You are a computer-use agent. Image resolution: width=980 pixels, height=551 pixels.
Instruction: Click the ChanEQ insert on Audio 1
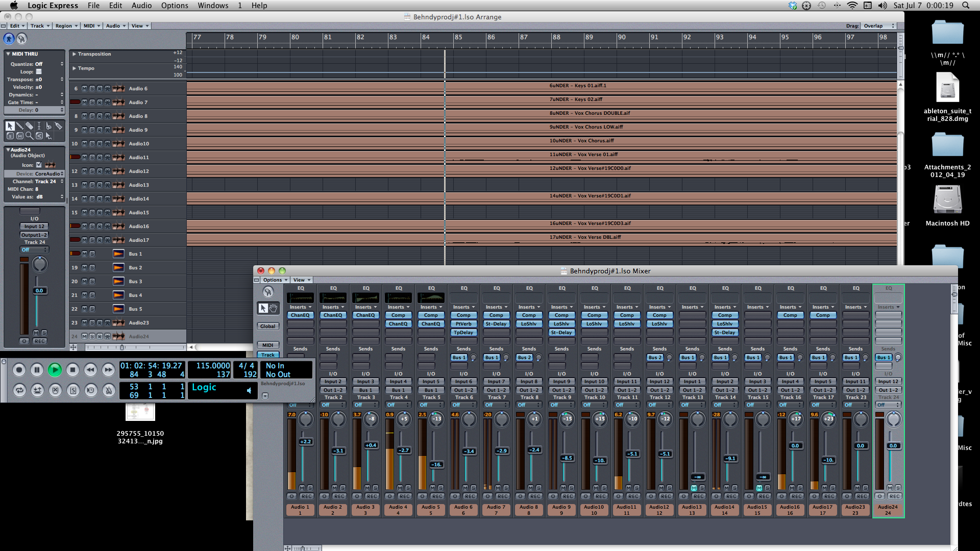[300, 315]
